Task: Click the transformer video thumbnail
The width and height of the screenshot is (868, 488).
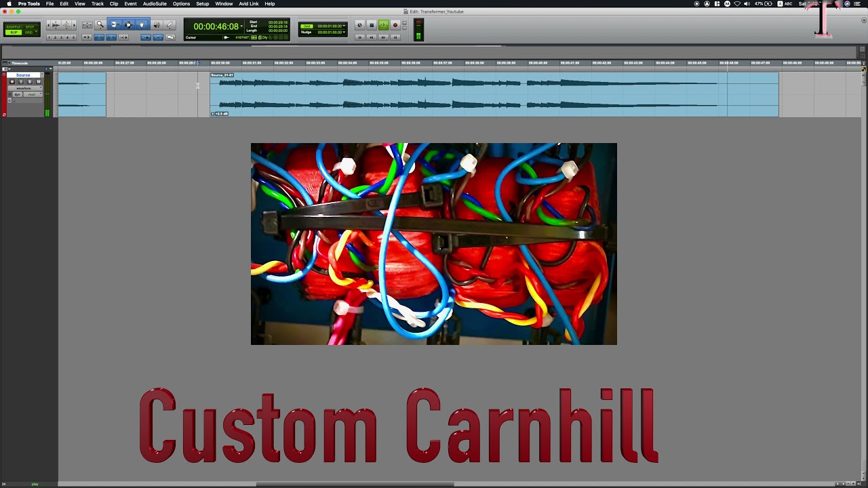Action: click(x=434, y=244)
